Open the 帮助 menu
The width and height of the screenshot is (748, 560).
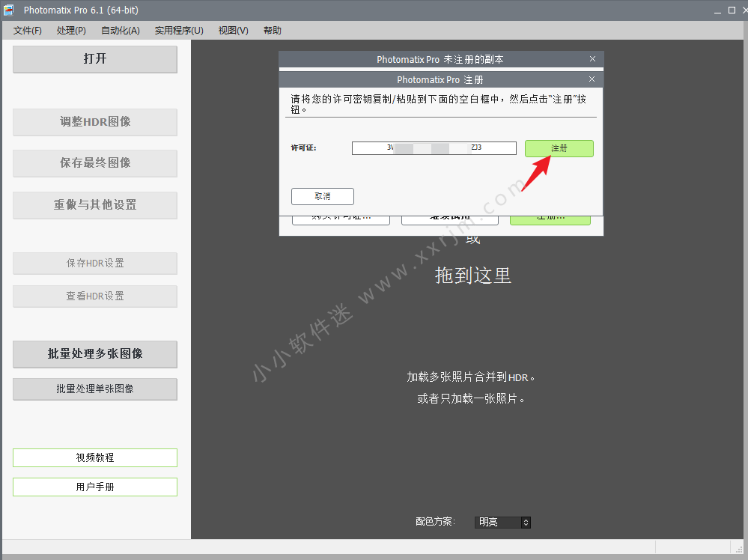pyautogui.click(x=273, y=31)
